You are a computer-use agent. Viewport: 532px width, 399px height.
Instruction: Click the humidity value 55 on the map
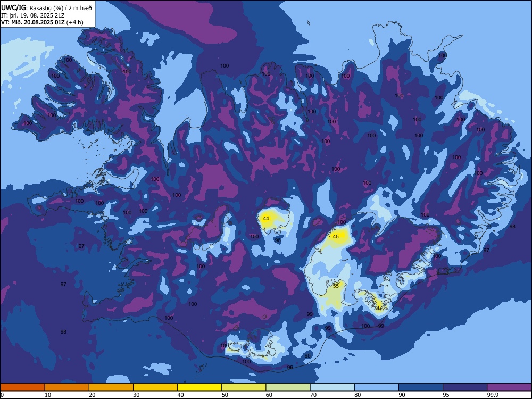tap(336, 286)
